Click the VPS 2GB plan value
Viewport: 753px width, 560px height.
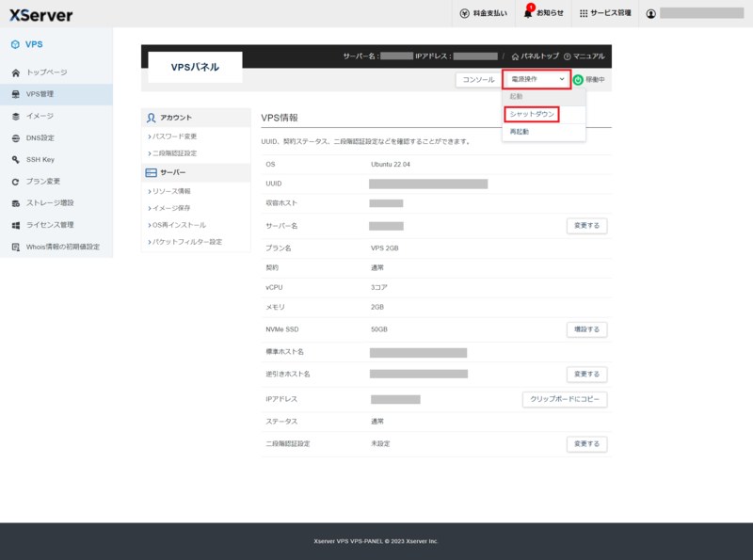[385, 248]
